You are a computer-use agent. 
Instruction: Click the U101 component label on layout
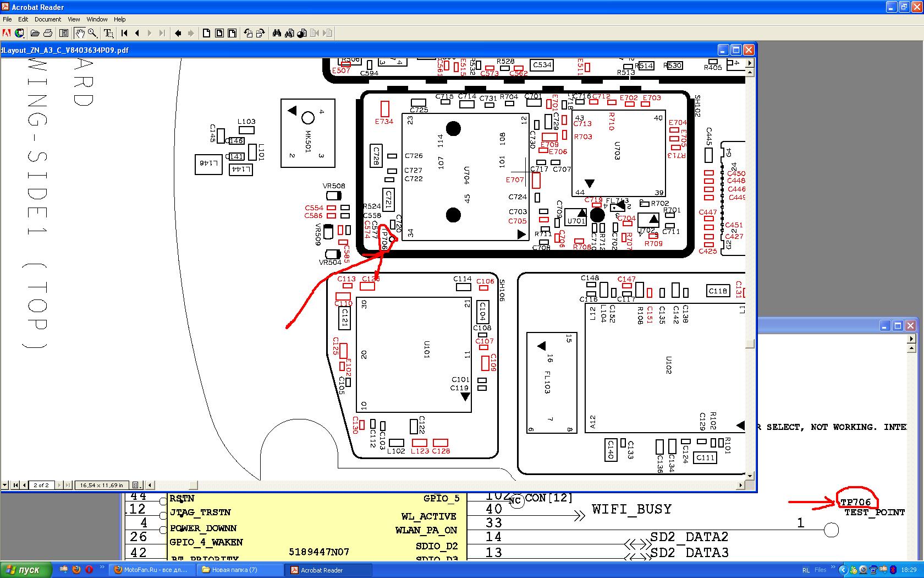(x=426, y=350)
